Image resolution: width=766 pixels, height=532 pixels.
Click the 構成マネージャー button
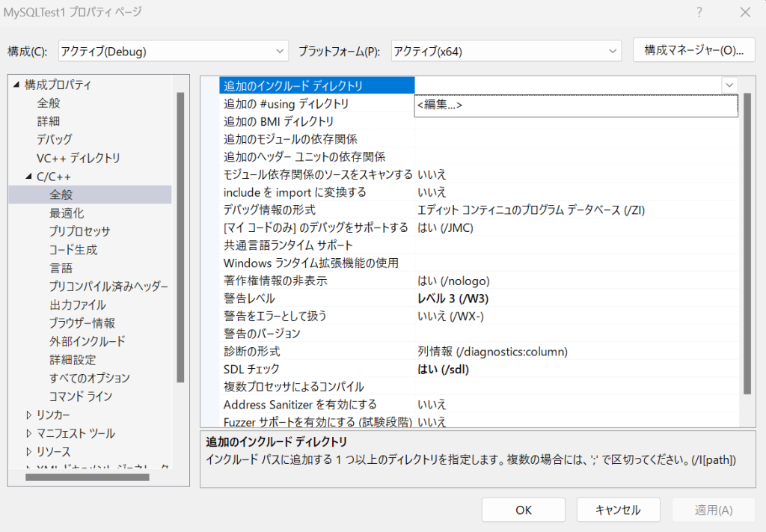(x=693, y=51)
